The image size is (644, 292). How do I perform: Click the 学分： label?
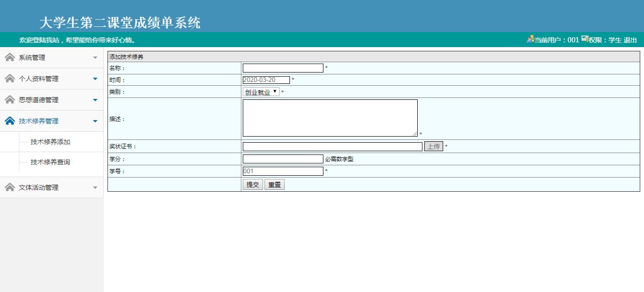click(117, 159)
